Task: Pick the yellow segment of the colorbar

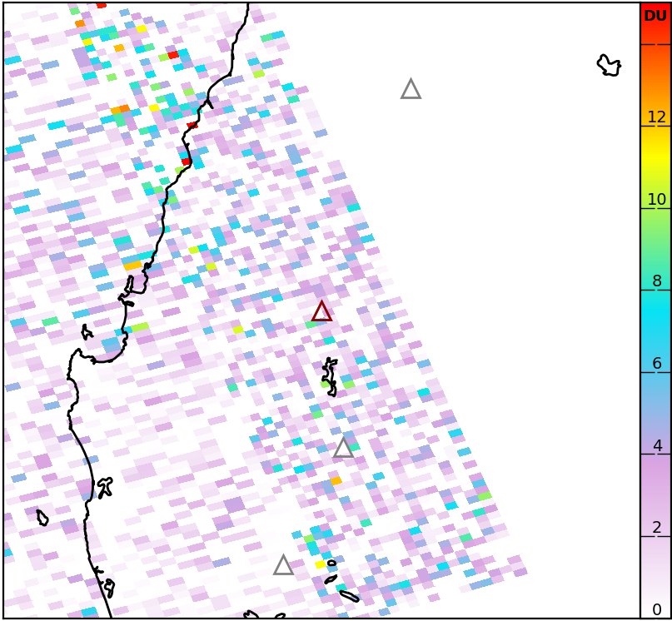Action: tap(655, 167)
